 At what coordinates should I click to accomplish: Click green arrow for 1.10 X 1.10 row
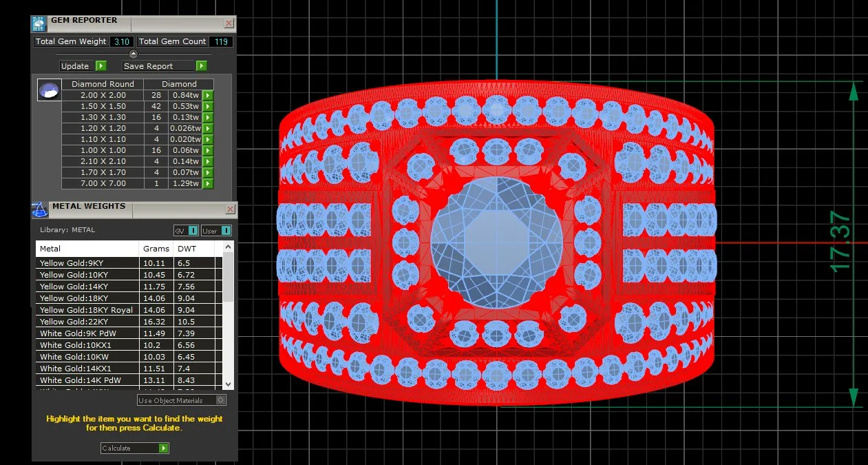pos(208,139)
